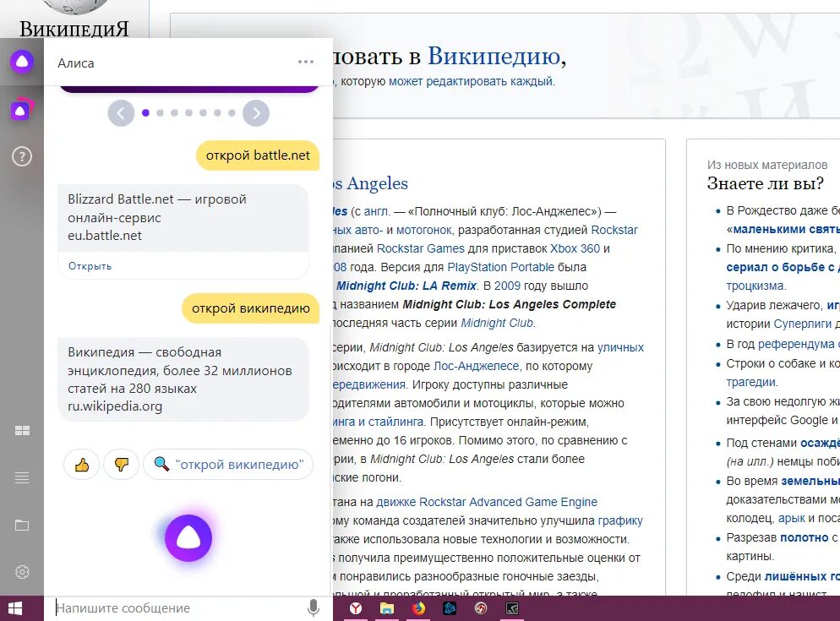Select the last carousel dot indicator
Screen dimensions: 840x621
point(232,113)
